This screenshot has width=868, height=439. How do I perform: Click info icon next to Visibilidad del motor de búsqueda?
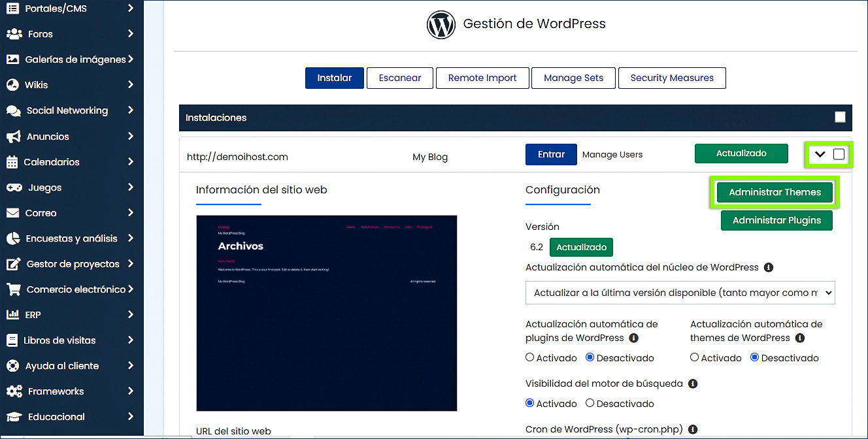(693, 383)
